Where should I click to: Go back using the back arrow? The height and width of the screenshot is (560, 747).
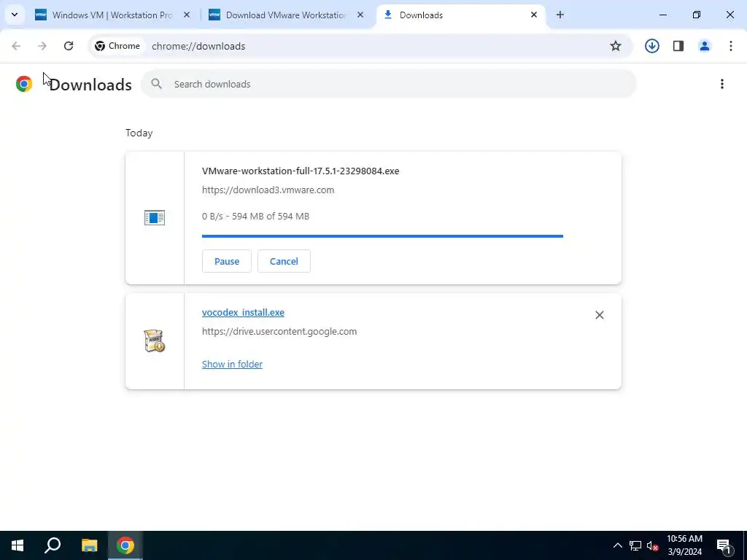tap(16, 46)
